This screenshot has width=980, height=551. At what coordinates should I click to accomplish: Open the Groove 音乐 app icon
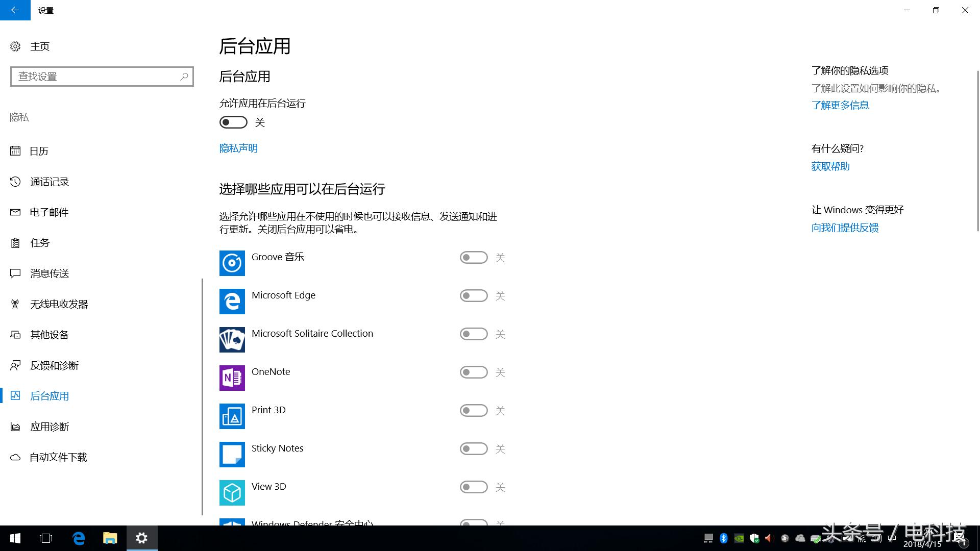click(232, 263)
